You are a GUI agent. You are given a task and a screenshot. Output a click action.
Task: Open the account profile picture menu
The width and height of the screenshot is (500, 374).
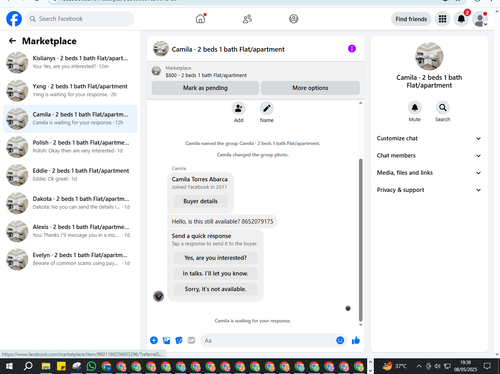point(480,19)
